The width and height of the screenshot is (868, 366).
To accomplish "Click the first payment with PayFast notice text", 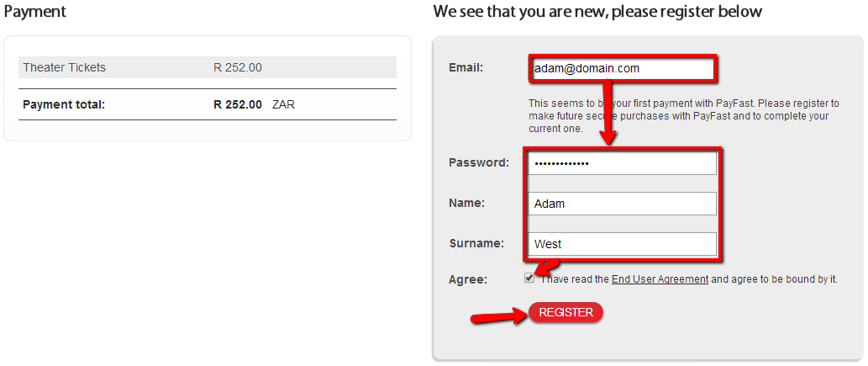I will [684, 116].
